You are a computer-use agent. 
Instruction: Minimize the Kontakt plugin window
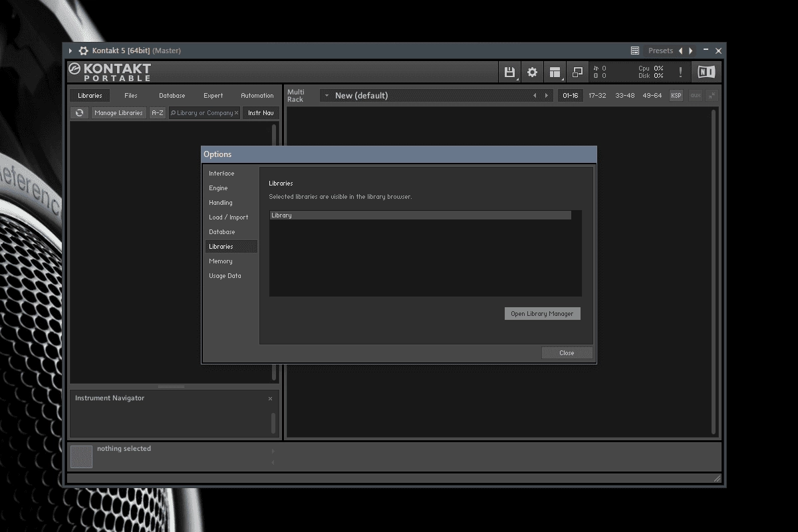(706, 51)
